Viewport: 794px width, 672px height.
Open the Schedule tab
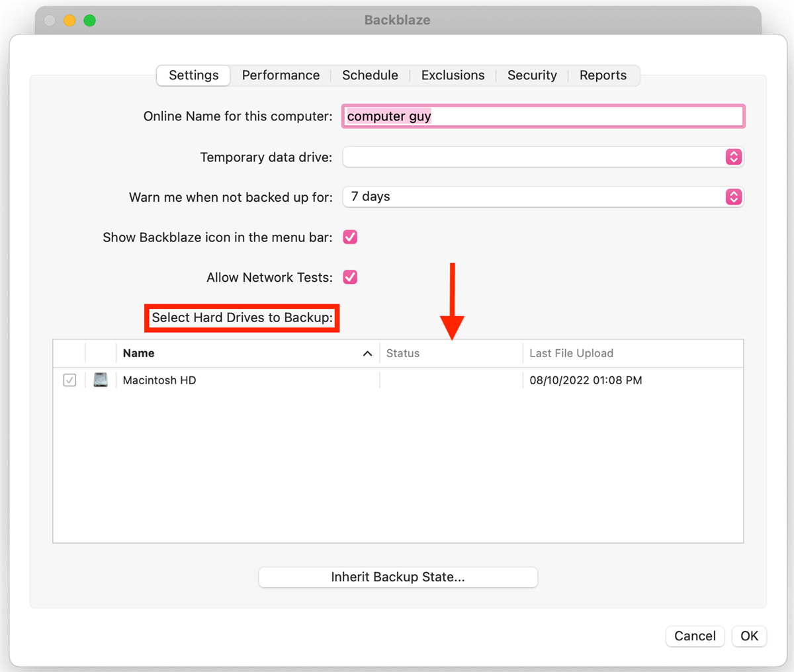coord(370,75)
